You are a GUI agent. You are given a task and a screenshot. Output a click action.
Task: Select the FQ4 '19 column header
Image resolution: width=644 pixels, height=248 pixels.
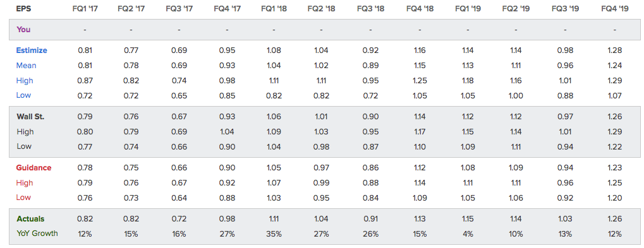coord(614,9)
